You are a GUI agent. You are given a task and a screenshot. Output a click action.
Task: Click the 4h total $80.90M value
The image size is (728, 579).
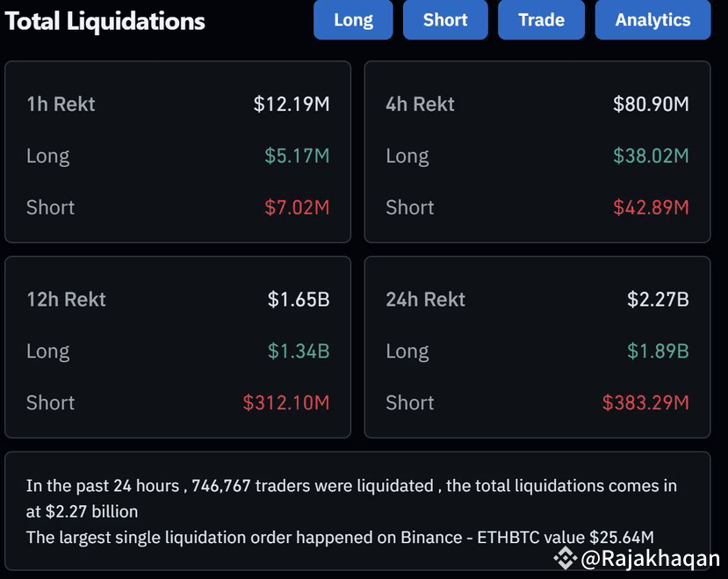click(x=651, y=105)
